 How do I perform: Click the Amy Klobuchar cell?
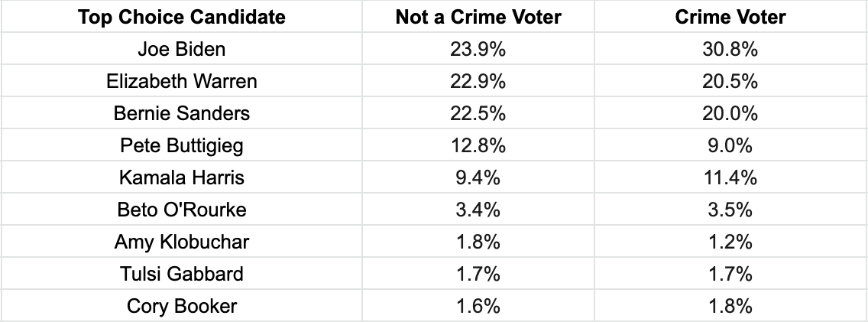(182, 242)
